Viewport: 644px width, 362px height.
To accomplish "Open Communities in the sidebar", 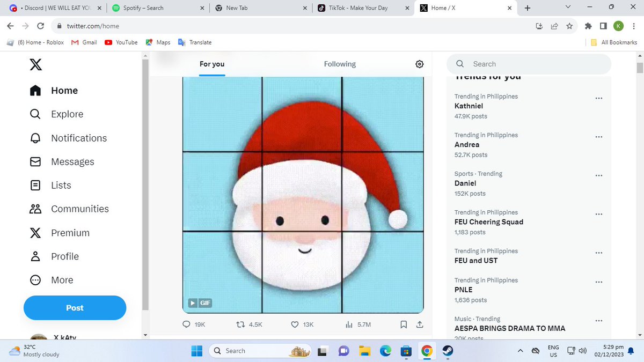I will tap(69, 209).
